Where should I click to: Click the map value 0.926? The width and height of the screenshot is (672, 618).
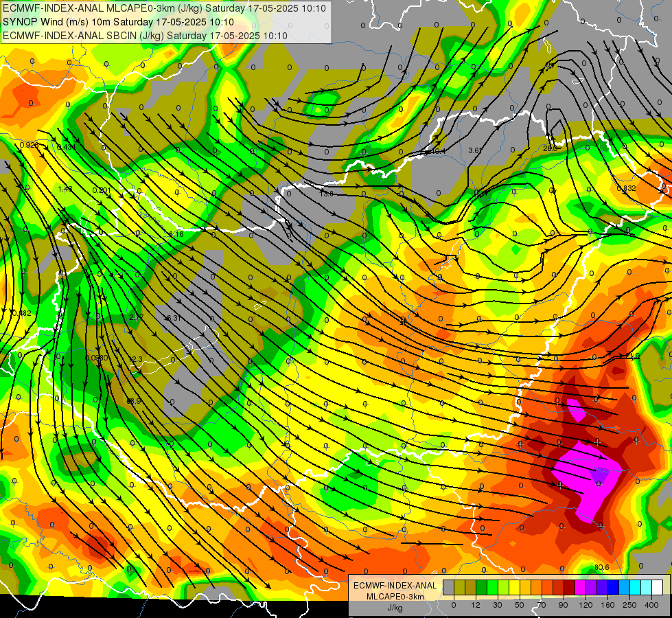29,145
